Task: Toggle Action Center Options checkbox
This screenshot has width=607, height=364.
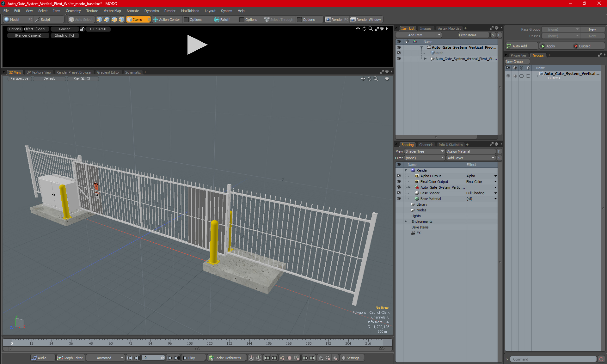Action: (x=187, y=20)
